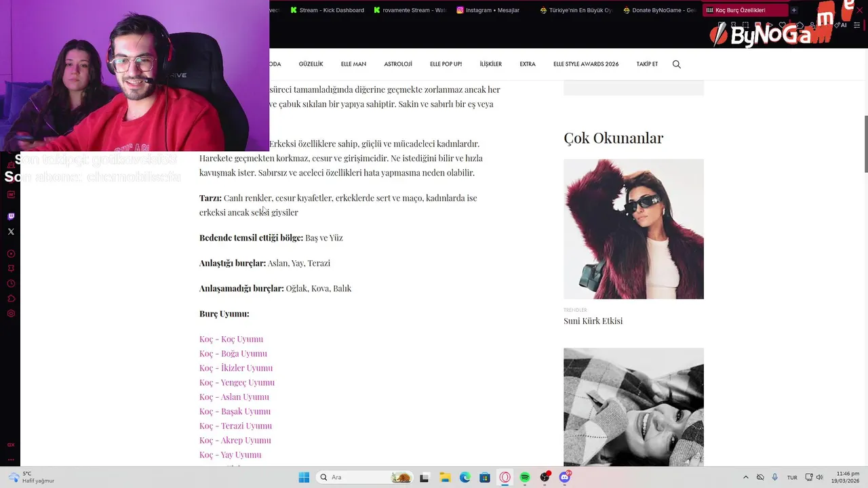The width and height of the screenshot is (868, 488).
Task: Click in the taskbar Ara search box
Action: point(366,477)
